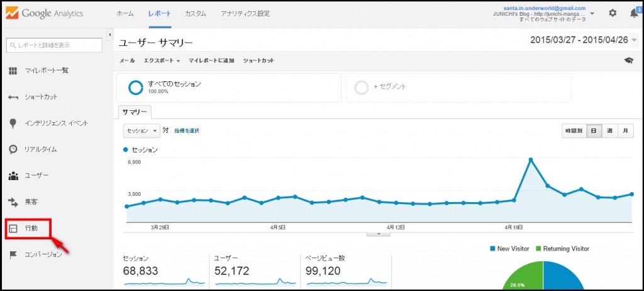Add a segment with + セグメント
The height and width of the screenshot is (291, 644).
pyautogui.click(x=390, y=87)
